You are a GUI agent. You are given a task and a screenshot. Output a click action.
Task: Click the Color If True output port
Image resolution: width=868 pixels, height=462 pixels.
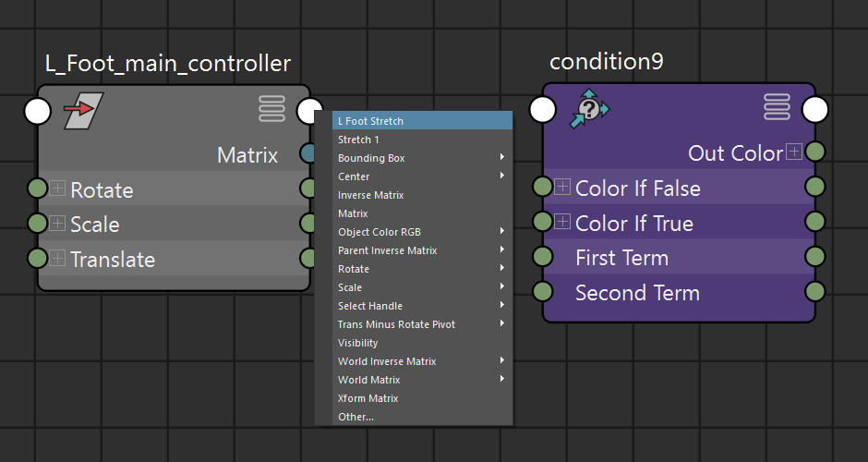tap(814, 222)
